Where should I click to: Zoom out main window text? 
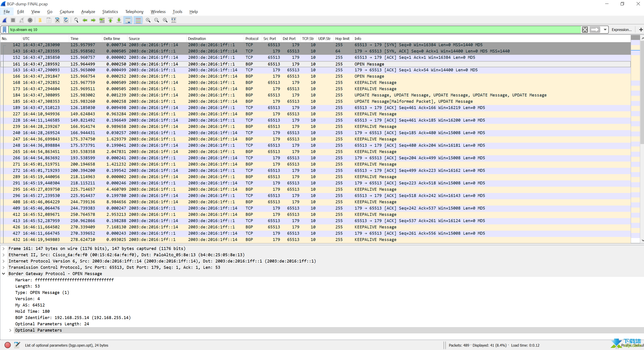(x=157, y=20)
